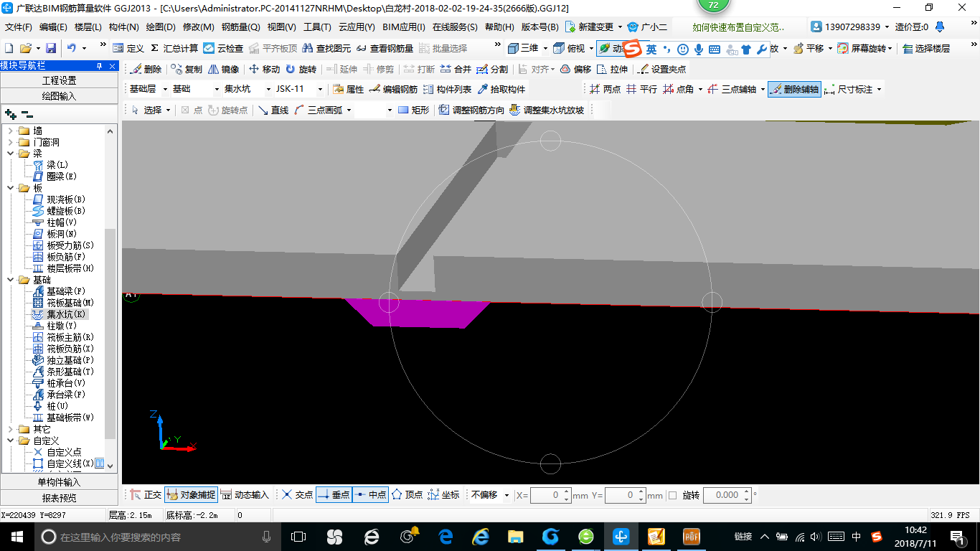Screen dimensions: 980x551
Task: Select the 拉伸 (stretch) tool
Action: tap(613, 70)
